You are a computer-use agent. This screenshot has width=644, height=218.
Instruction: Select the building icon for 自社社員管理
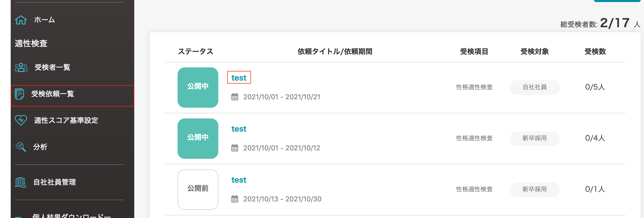click(x=20, y=182)
